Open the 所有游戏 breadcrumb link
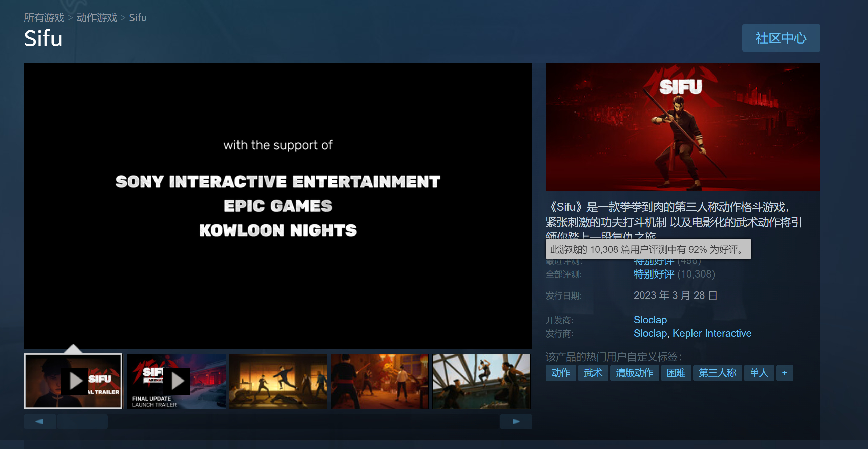 (44, 18)
